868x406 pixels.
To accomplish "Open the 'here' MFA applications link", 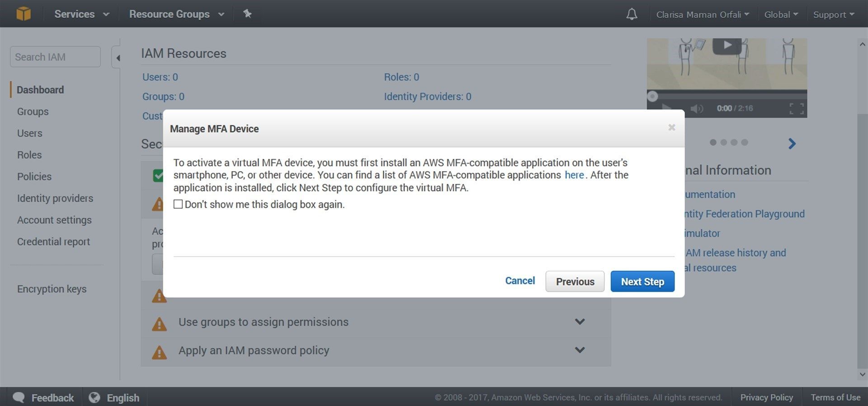I will pyautogui.click(x=574, y=175).
